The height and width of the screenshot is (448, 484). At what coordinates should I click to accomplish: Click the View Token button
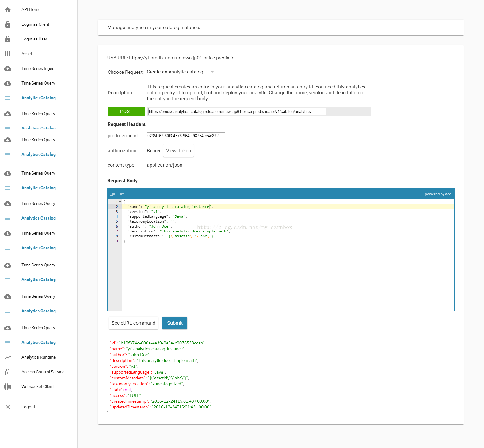(178, 151)
